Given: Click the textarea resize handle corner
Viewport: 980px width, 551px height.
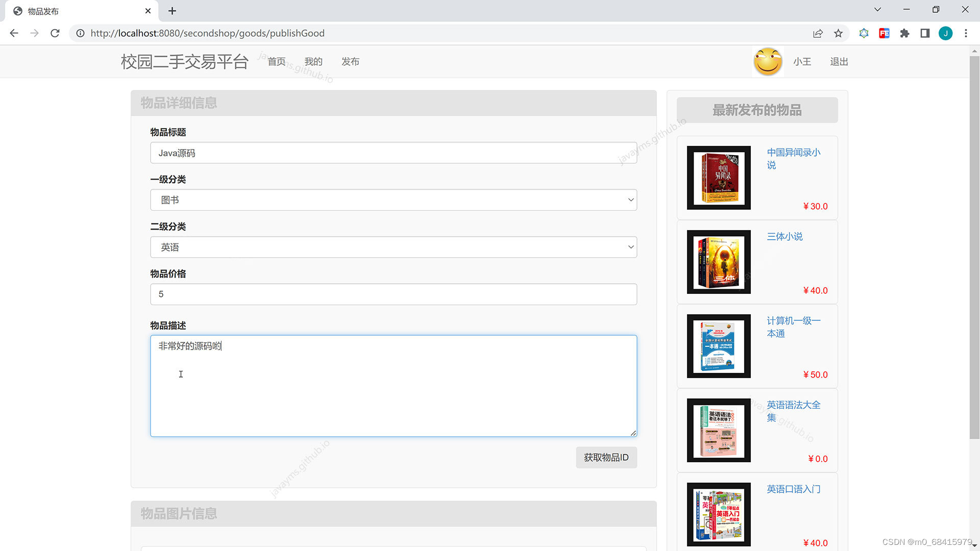Looking at the screenshot, I should point(633,433).
